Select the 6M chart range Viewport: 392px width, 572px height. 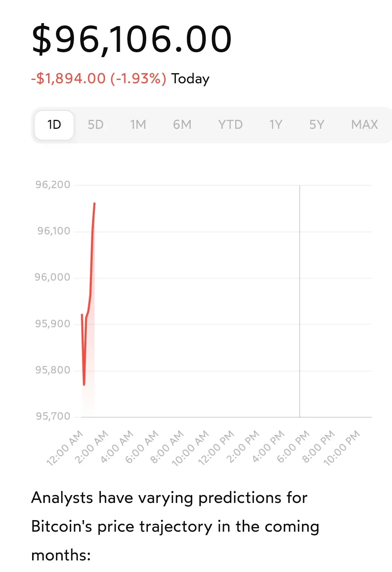click(182, 125)
